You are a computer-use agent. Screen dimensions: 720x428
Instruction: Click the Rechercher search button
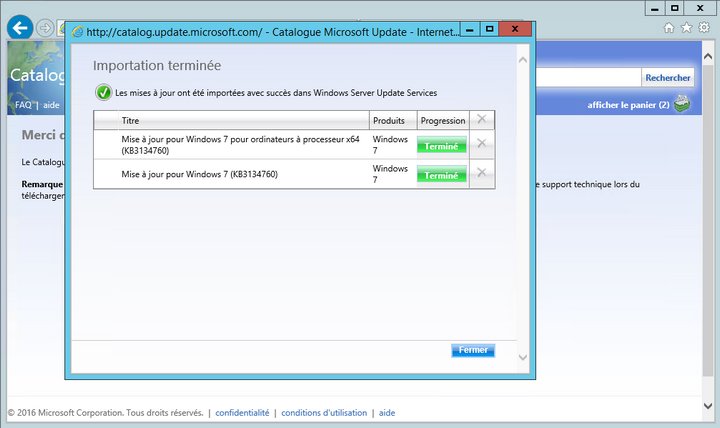pyautogui.click(x=668, y=78)
